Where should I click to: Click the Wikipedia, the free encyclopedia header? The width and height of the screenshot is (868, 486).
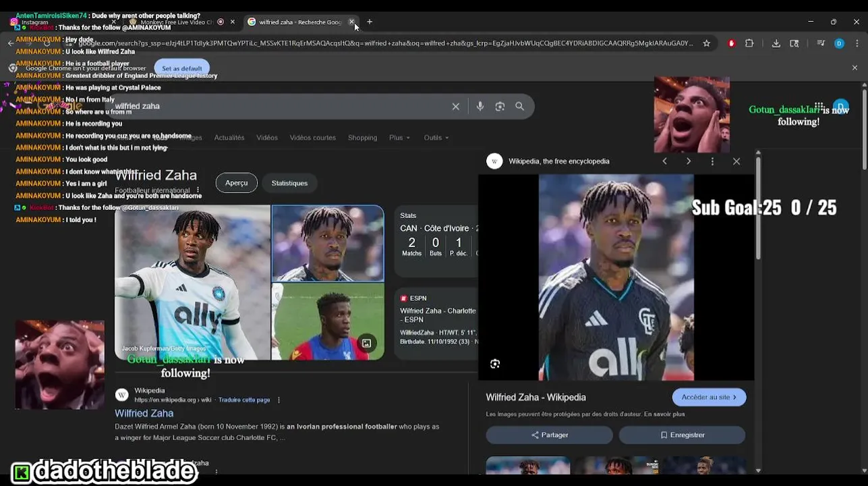(x=559, y=161)
